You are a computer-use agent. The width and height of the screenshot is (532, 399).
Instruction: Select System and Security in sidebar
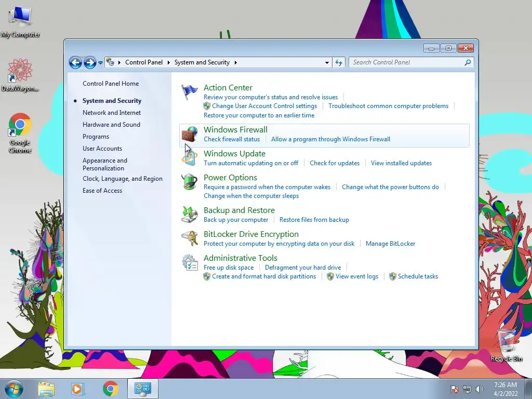coord(112,101)
